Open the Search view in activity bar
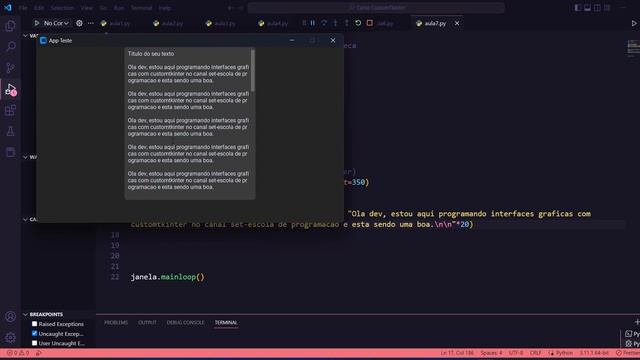 click(10, 47)
